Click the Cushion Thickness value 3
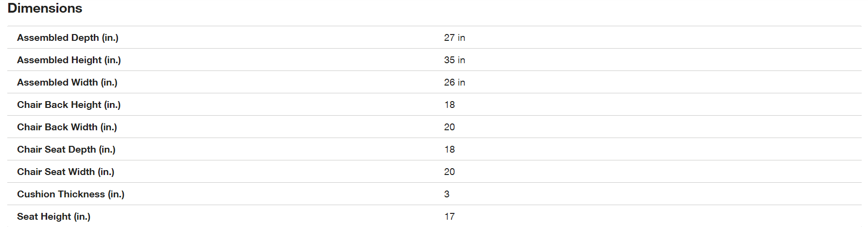Viewport: 868px width, 227px height. point(447,194)
